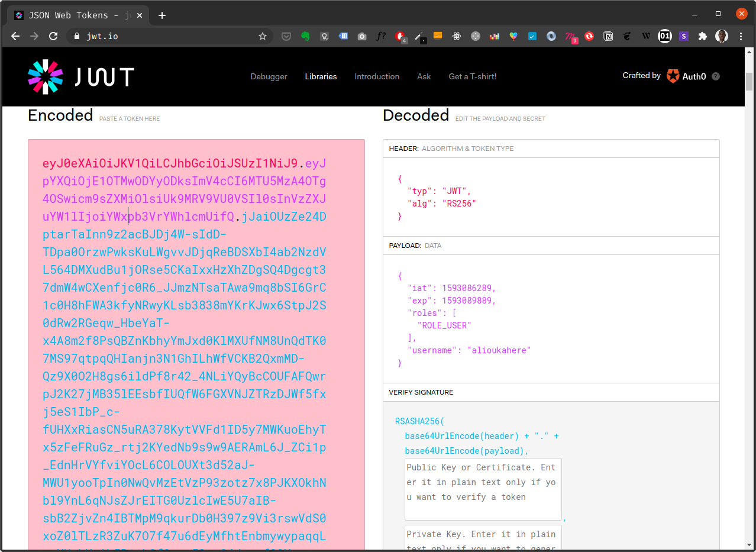Open the Pocket extension
The image size is (756, 552).
(286, 36)
